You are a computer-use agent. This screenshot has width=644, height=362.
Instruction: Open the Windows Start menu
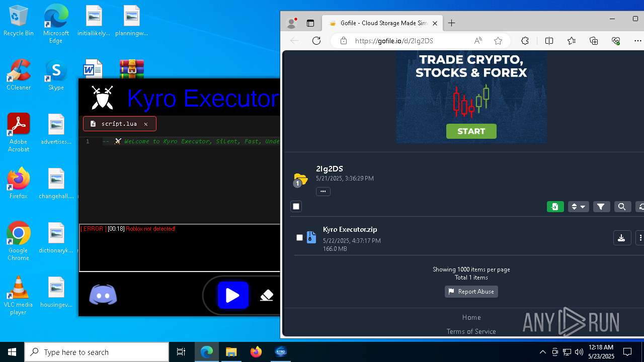point(12,352)
